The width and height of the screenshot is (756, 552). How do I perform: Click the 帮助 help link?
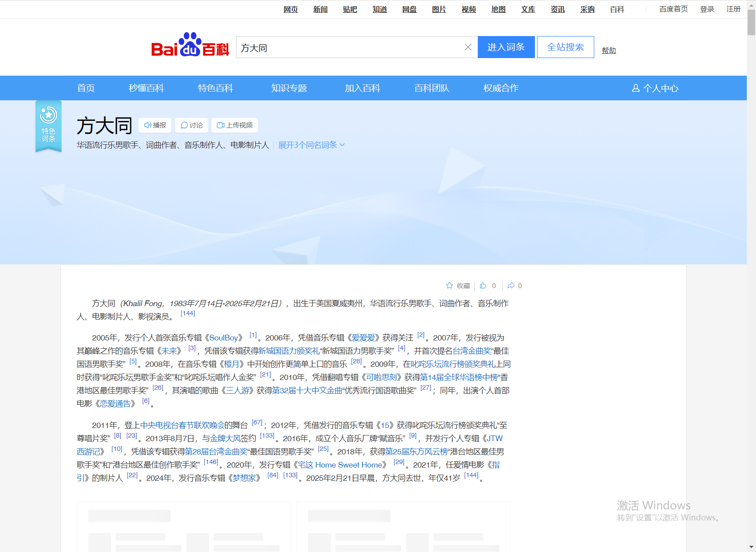609,51
